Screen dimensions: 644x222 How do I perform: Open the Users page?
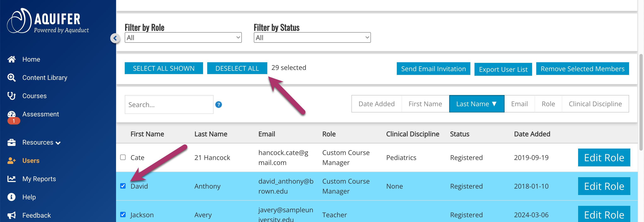31,161
